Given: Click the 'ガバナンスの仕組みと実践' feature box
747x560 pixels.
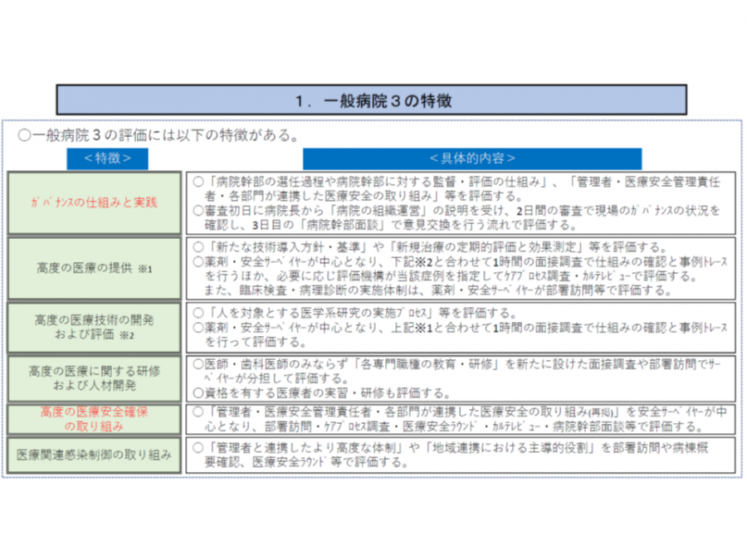Looking at the screenshot, I should (x=94, y=202).
